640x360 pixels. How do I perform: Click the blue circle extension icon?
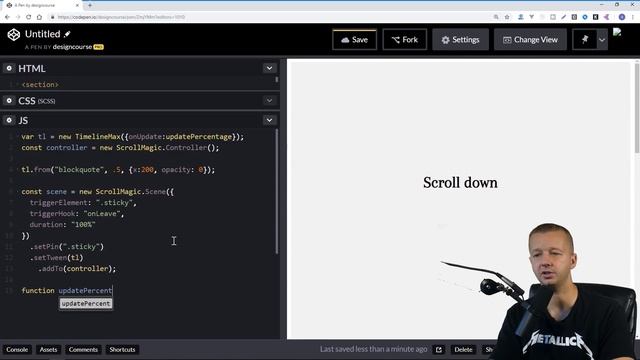coord(585,17)
